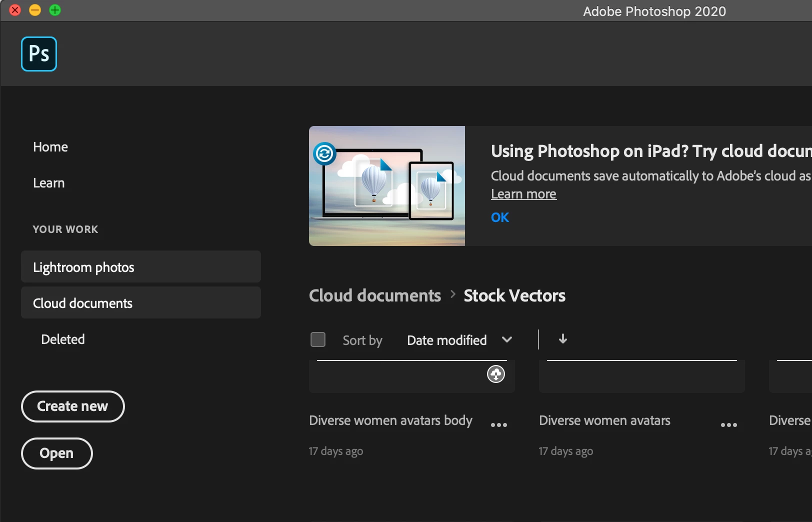Click the Sort by label
Screen dimensions: 812x522
coord(362,340)
